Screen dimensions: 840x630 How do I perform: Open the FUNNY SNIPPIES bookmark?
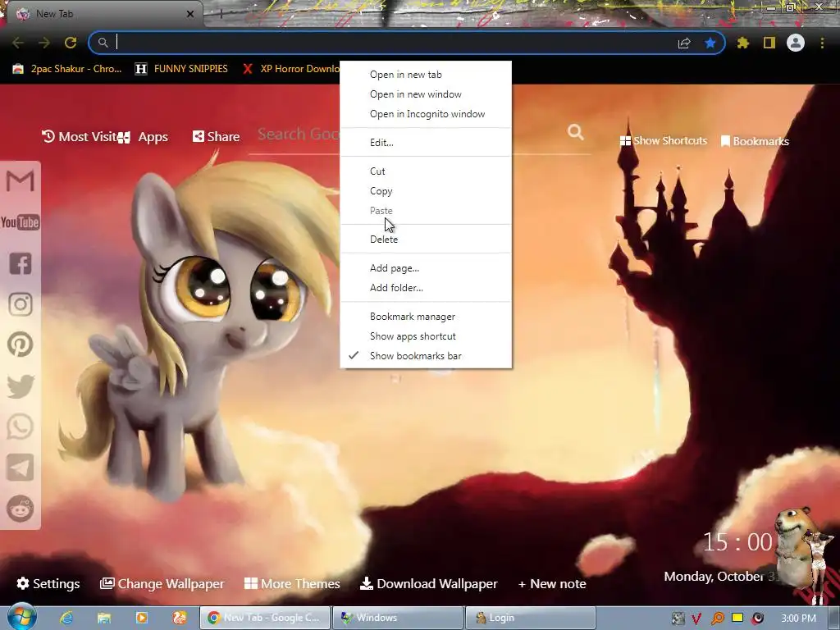pyautogui.click(x=181, y=69)
